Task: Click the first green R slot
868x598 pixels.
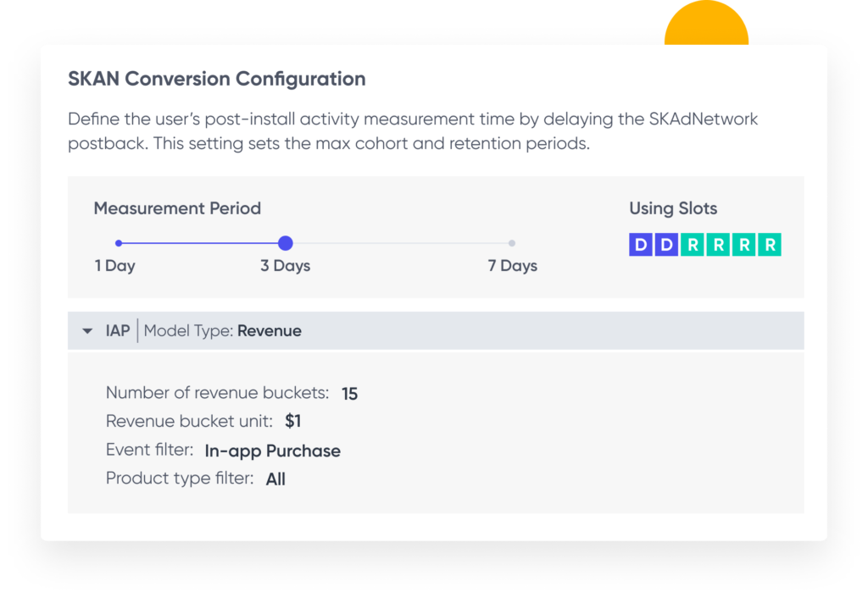Action: point(693,246)
